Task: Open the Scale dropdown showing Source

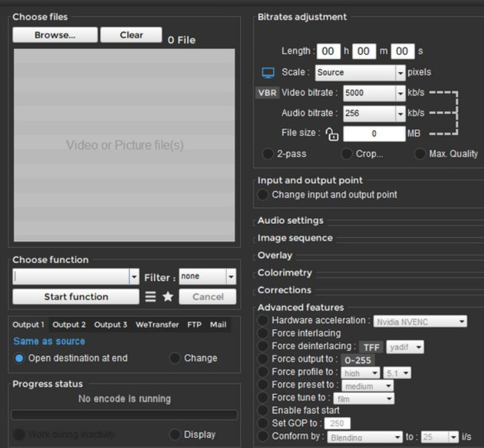Action: 360,73
